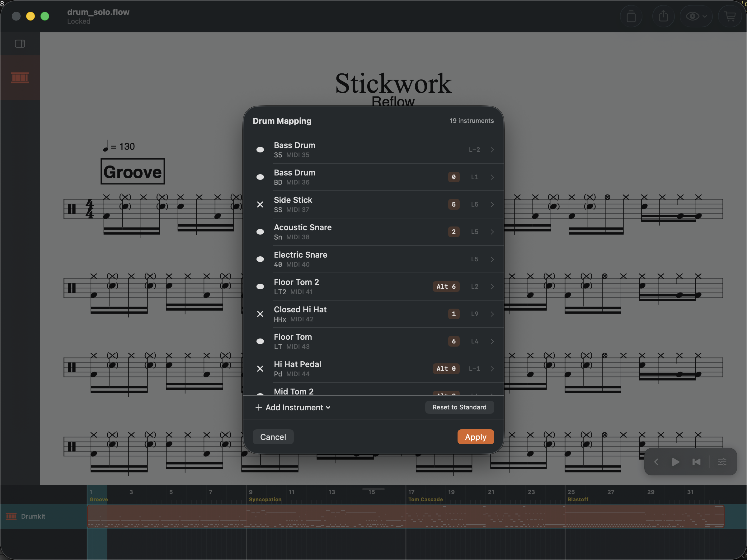Enable the Side Stick mapping toggle

[x=260, y=205]
